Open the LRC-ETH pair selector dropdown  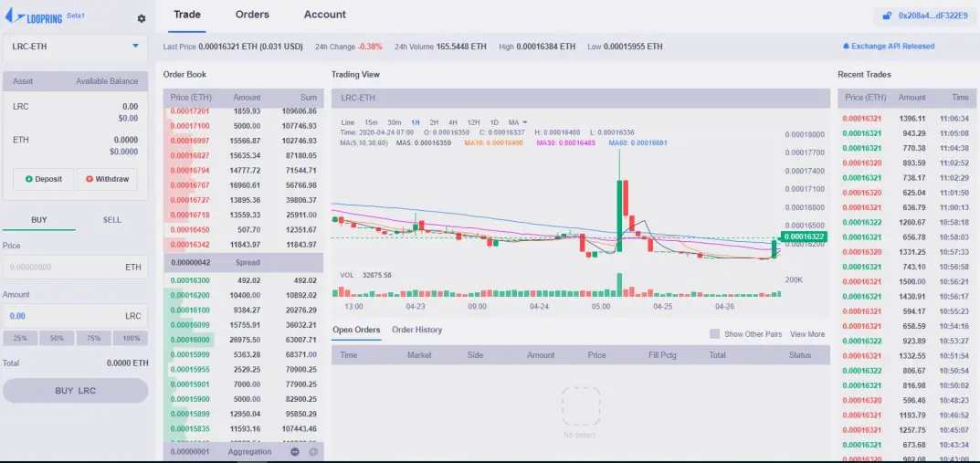tap(76, 47)
